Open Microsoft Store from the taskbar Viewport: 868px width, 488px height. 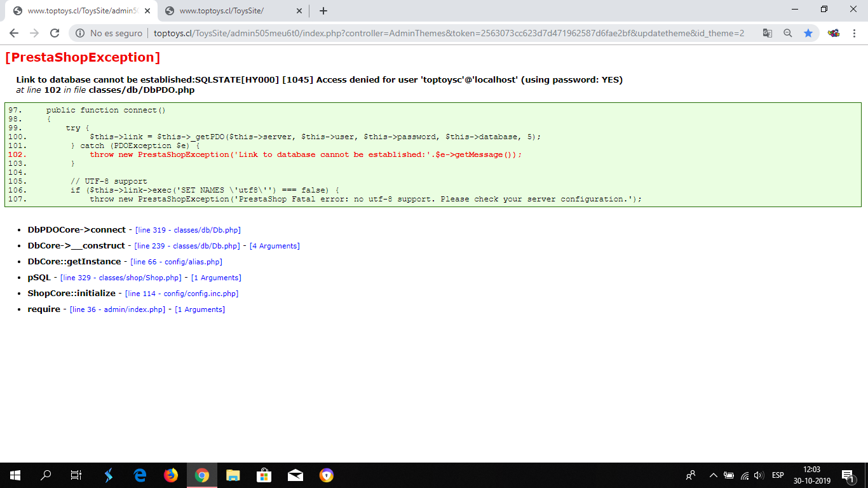[x=264, y=475]
